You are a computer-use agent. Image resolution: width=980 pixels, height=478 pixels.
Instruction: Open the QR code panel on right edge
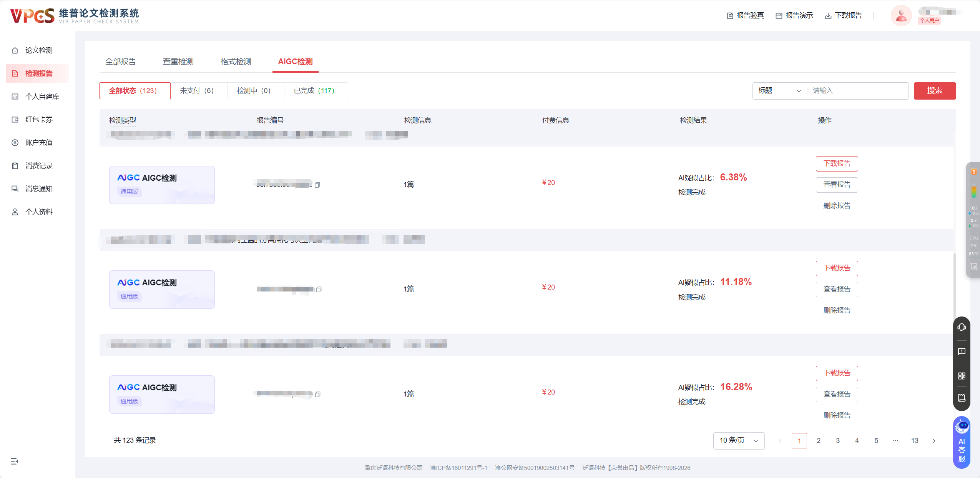pos(962,375)
